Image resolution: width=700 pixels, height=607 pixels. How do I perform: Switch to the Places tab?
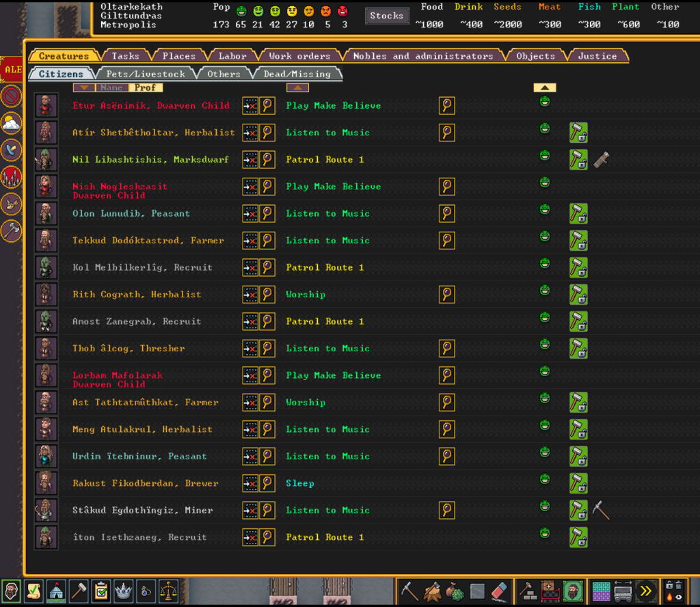pos(179,56)
